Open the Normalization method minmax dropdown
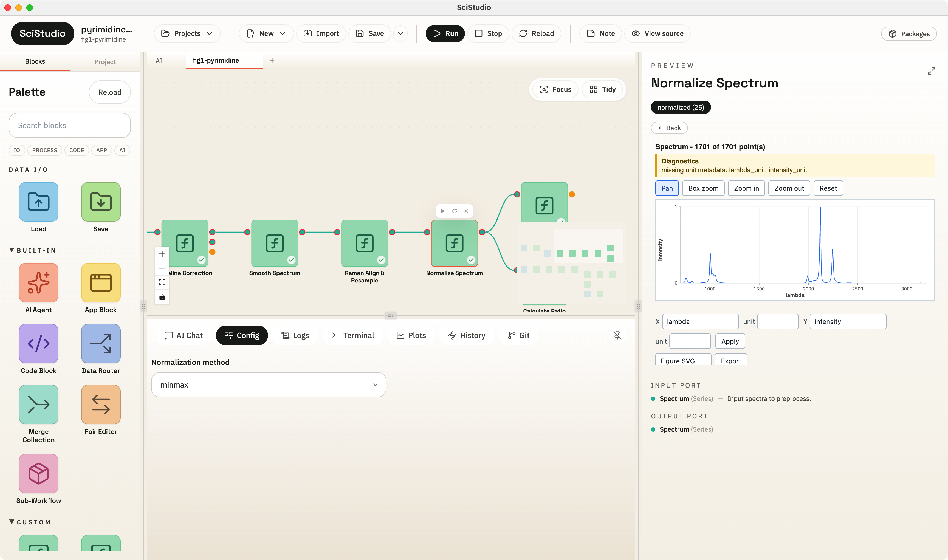The width and height of the screenshot is (948, 560). (x=269, y=385)
